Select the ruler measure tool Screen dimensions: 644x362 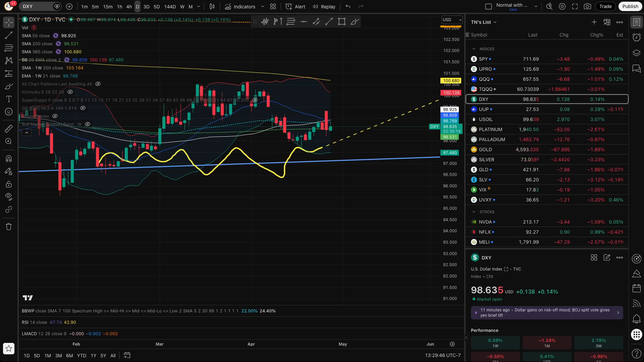coord(9,128)
